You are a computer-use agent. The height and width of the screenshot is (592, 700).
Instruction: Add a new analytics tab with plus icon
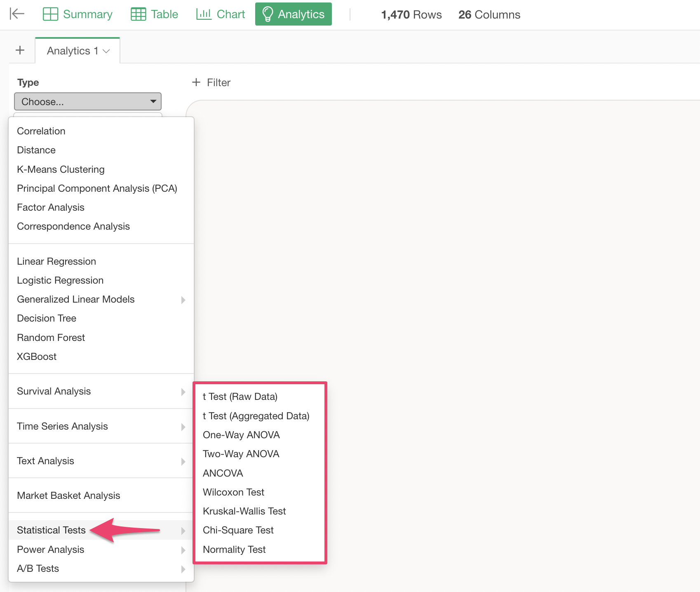click(x=20, y=50)
